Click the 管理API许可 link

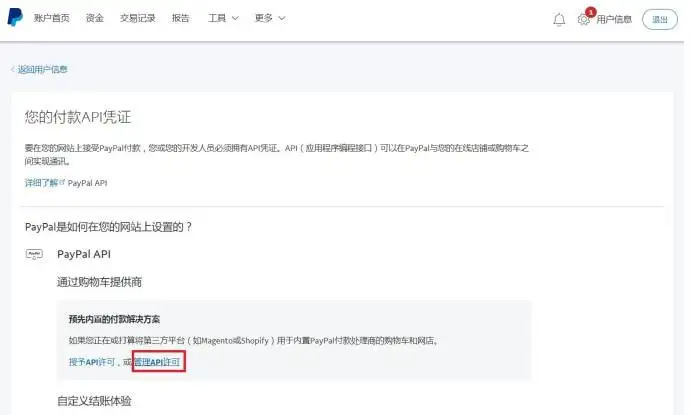[x=157, y=362]
